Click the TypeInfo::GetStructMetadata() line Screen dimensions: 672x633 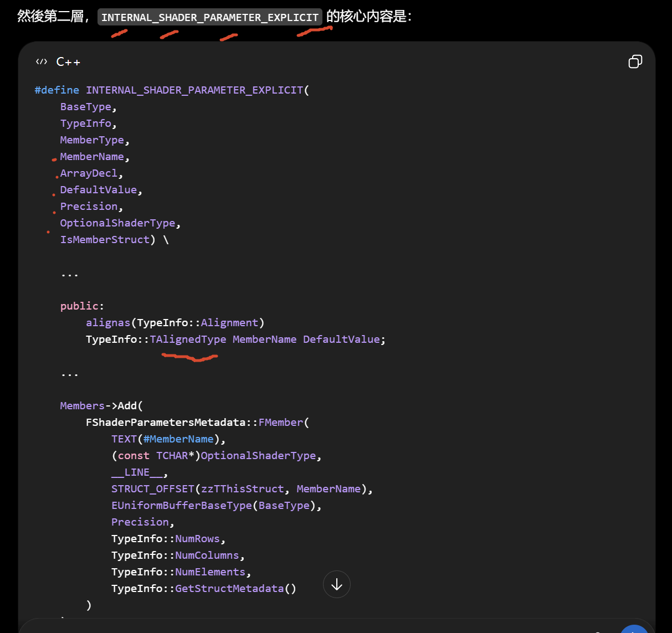pyautogui.click(x=204, y=588)
